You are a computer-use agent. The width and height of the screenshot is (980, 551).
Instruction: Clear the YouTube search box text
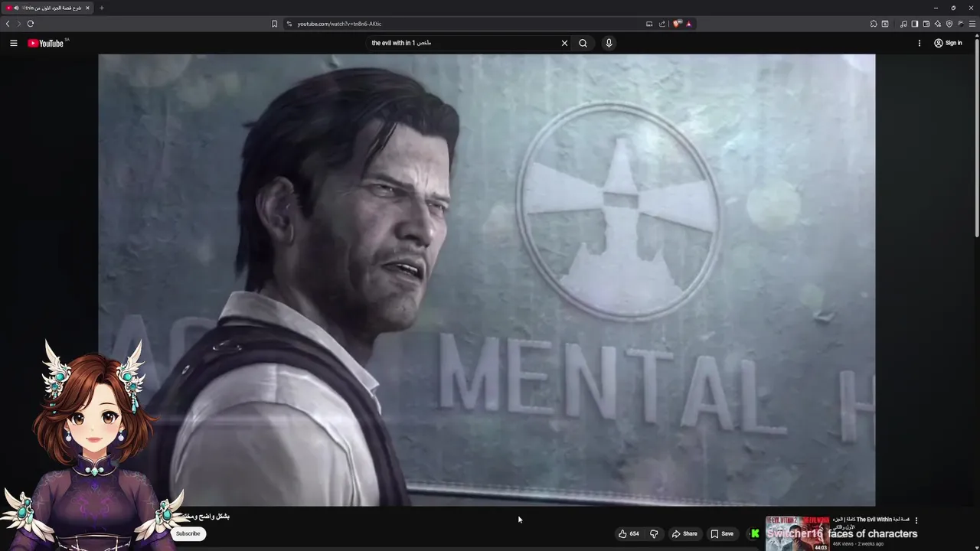(x=564, y=43)
